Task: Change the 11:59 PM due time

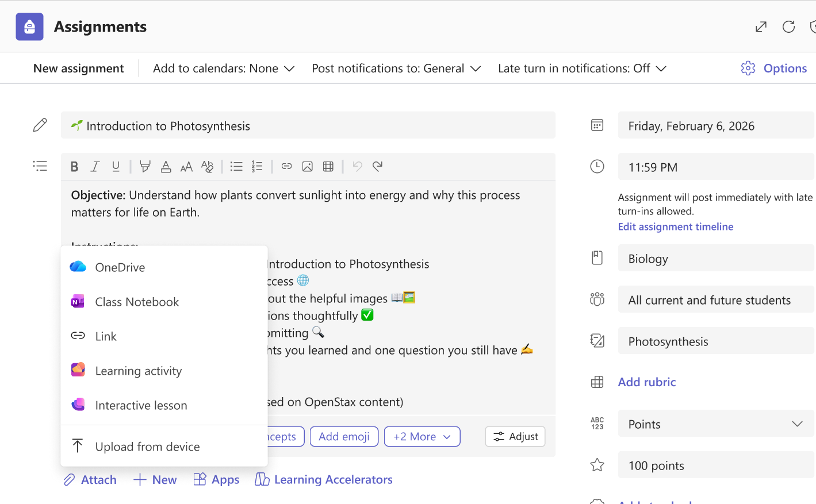Action: pyautogui.click(x=716, y=167)
